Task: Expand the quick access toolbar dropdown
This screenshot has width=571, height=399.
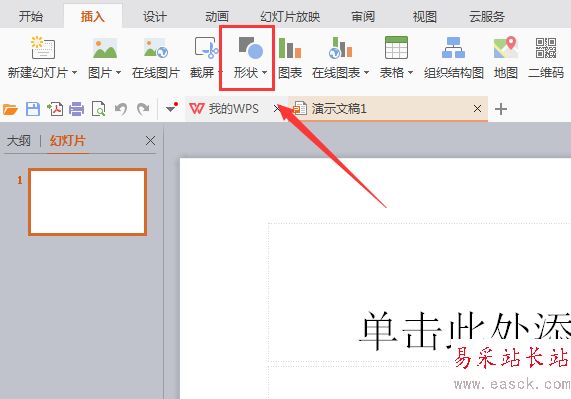Action: click(x=171, y=108)
